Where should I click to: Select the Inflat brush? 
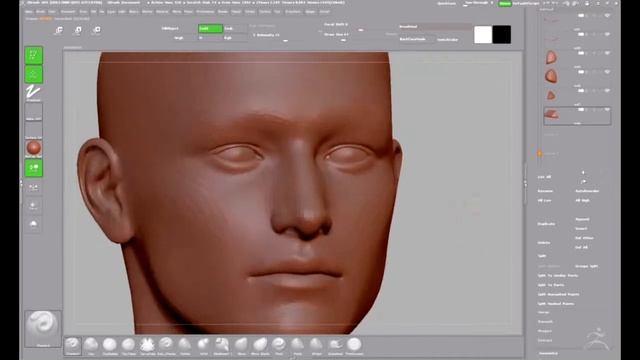pyautogui.click(x=204, y=346)
